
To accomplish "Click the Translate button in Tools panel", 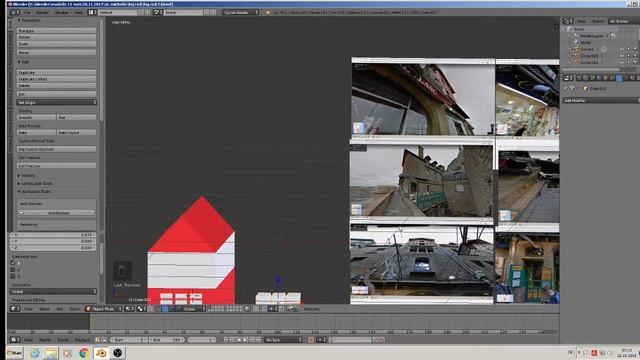I will click(x=56, y=31).
